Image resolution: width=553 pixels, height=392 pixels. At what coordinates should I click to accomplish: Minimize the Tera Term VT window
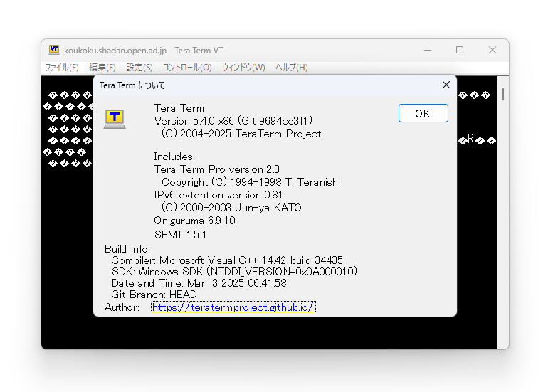[x=428, y=50]
